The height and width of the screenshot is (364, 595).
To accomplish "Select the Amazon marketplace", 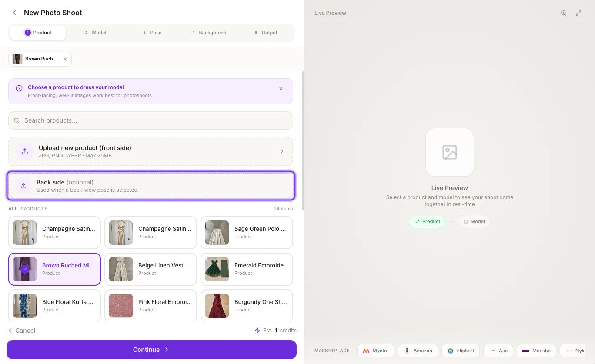I will click(418, 351).
